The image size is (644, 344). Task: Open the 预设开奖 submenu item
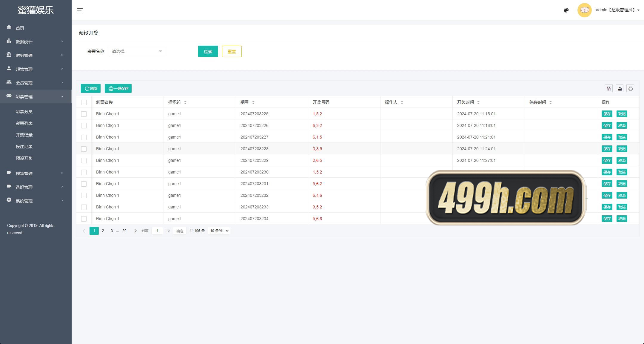click(24, 158)
